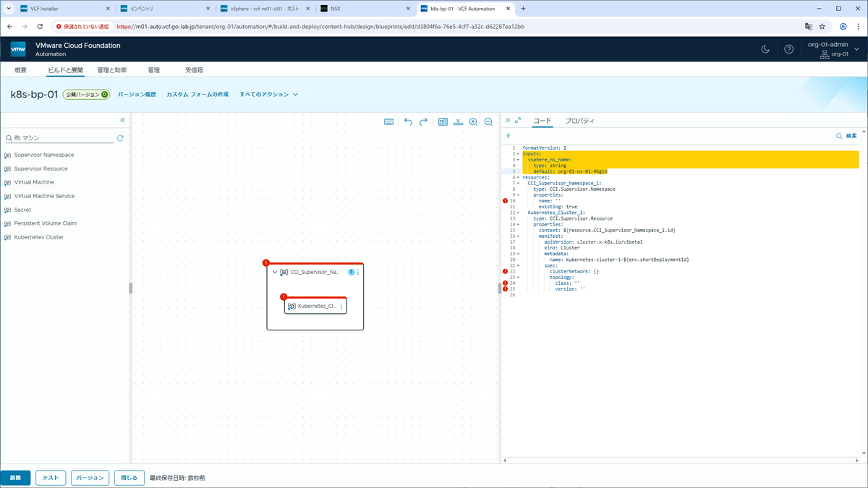Open the help question-mark icon
The height and width of the screenshot is (488, 868).
tap(789, 49)
